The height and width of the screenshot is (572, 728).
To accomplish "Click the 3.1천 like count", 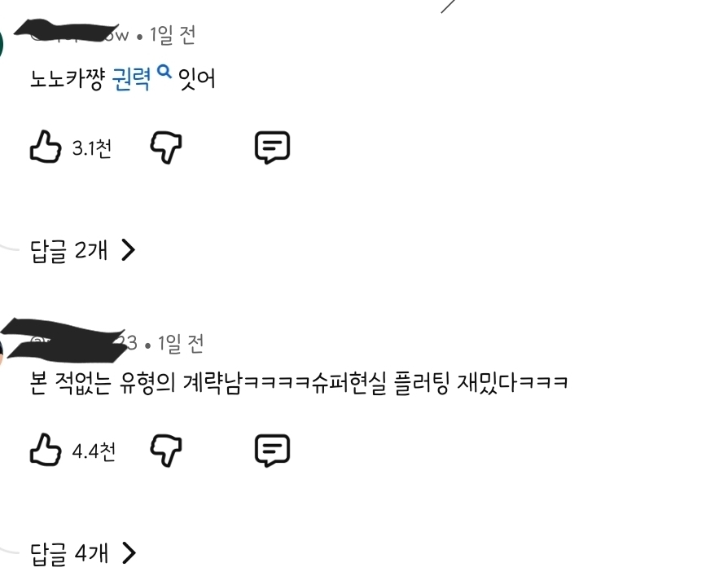I will pos(91,148).
